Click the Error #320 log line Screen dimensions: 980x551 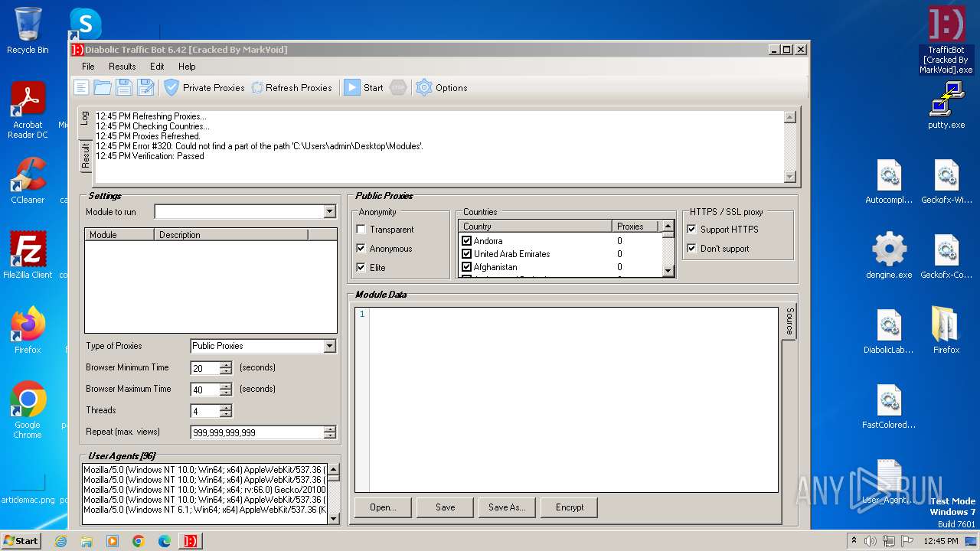(x=259, y=146)
